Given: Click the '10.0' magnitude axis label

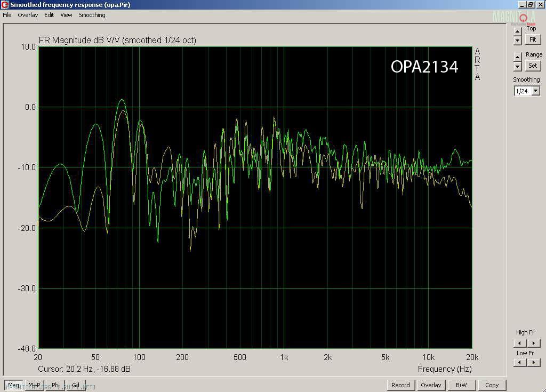Looking at the screenshot, I should (x=29, y=47).
